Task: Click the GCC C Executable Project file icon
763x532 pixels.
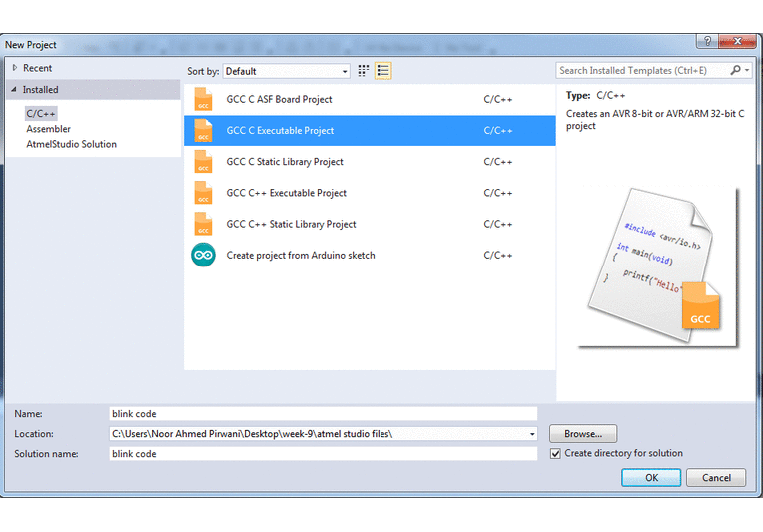Action: (x=203, y=131)
